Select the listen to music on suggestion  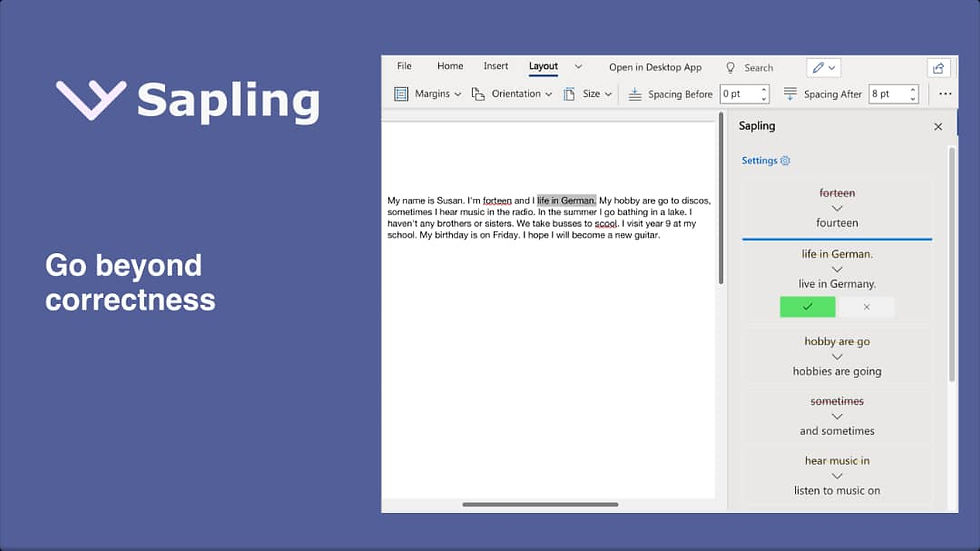837,476
